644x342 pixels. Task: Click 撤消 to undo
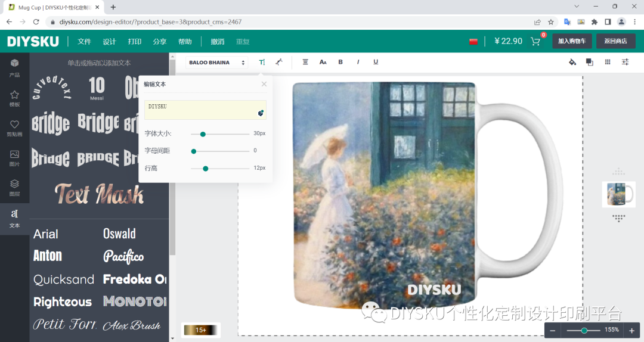218,42
